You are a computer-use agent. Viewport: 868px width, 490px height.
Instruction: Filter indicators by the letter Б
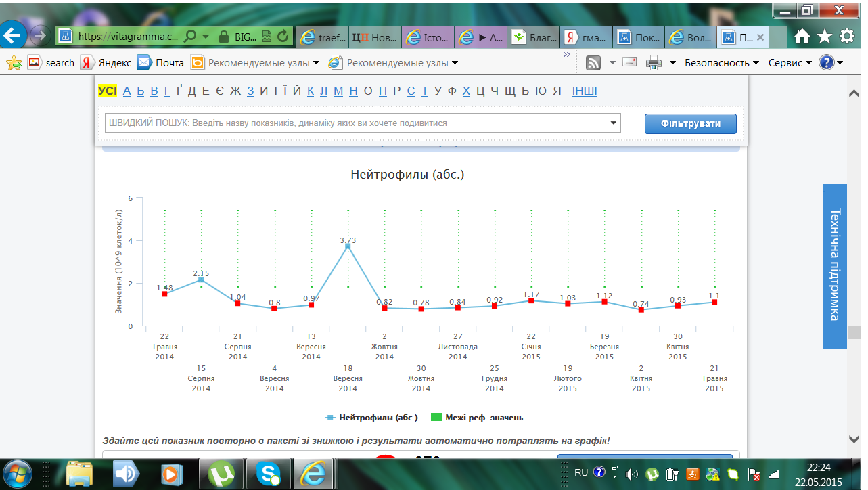(141, 91)
